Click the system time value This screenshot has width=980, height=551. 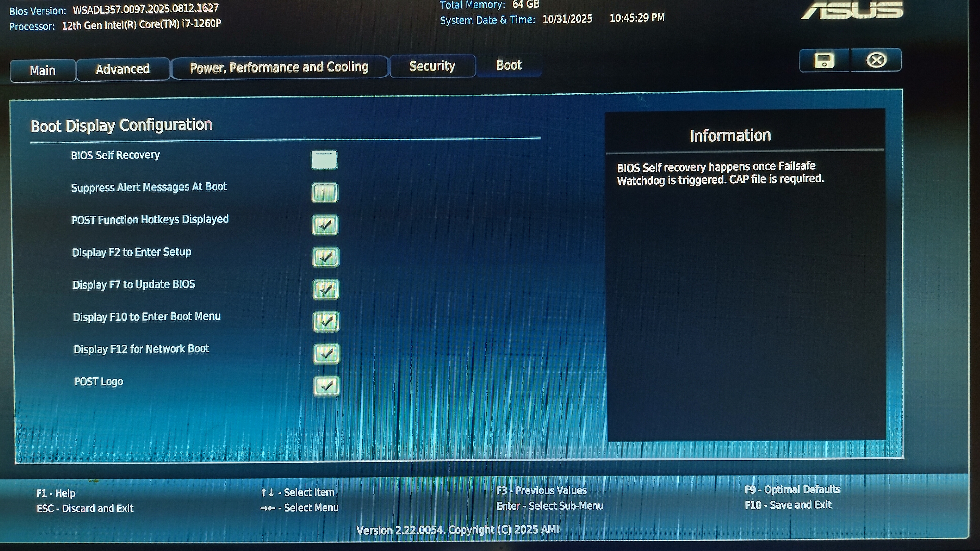point(637,18)
